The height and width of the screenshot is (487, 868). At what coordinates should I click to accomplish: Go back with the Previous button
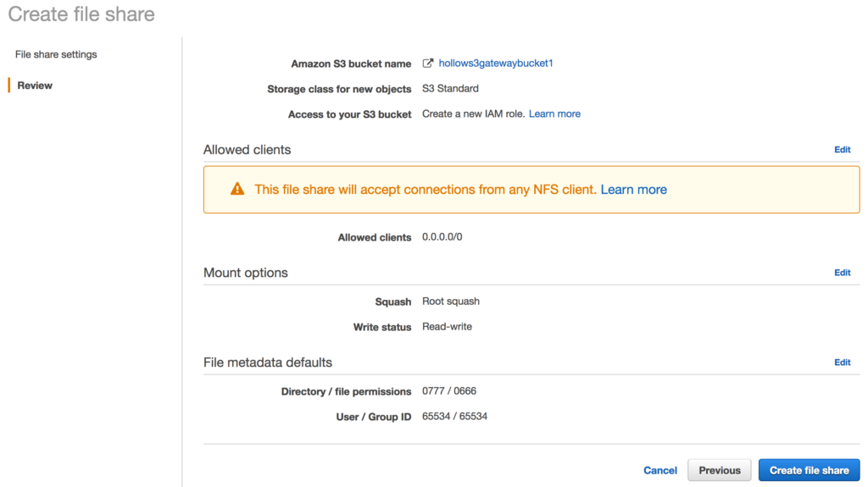coord(719,470)
